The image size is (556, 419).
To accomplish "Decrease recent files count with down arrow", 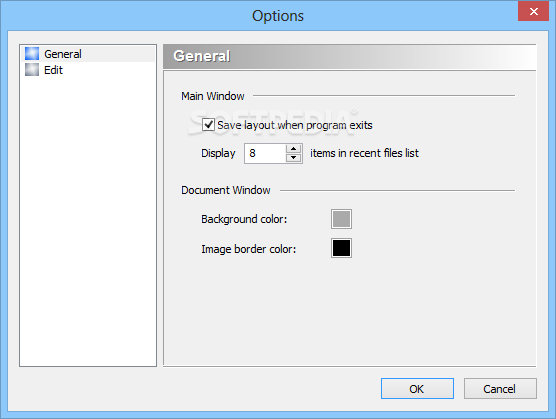I will click(x=294, y=158).
